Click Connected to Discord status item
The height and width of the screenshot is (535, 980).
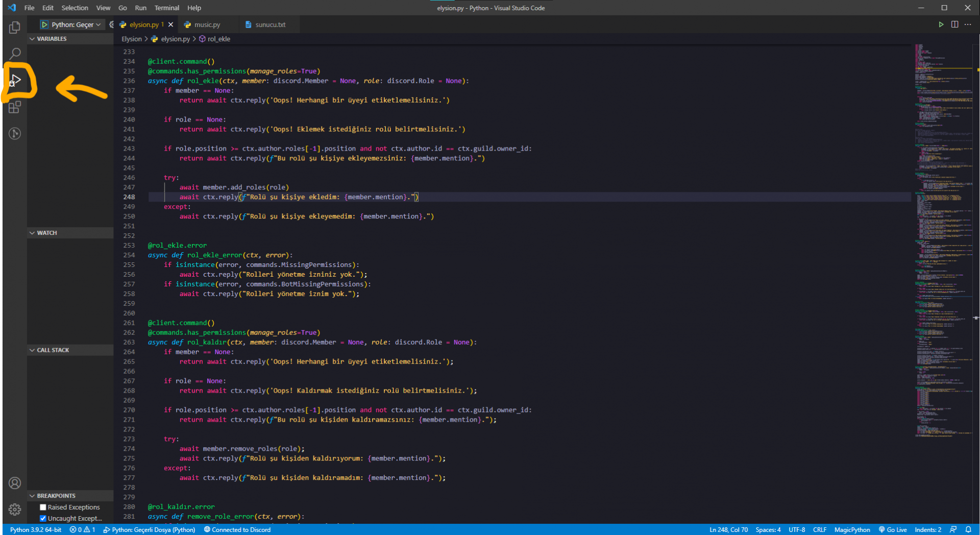pyautogui.click(x=237, y=529)
